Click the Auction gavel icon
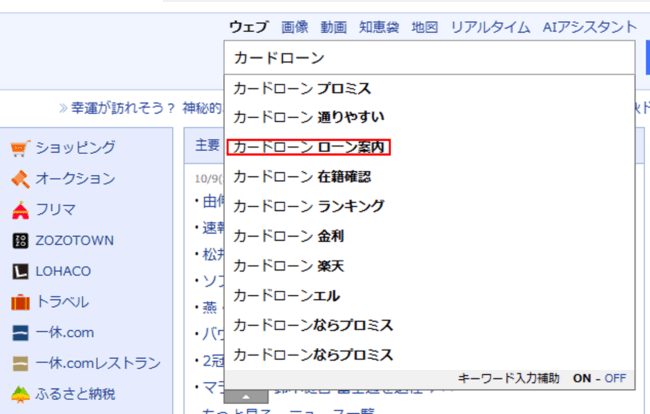 [x=20, y=179]
